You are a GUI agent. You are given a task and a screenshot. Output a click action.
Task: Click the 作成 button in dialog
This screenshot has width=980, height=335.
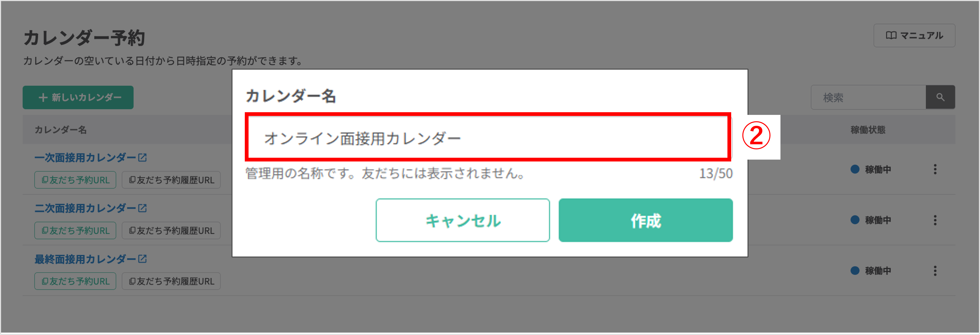click(x=645, y=220)
